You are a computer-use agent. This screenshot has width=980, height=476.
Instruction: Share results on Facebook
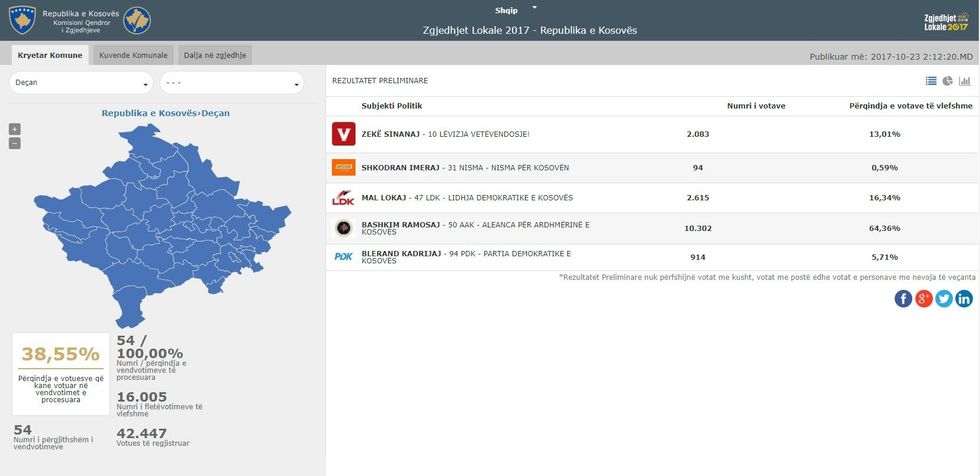(903, 298)
